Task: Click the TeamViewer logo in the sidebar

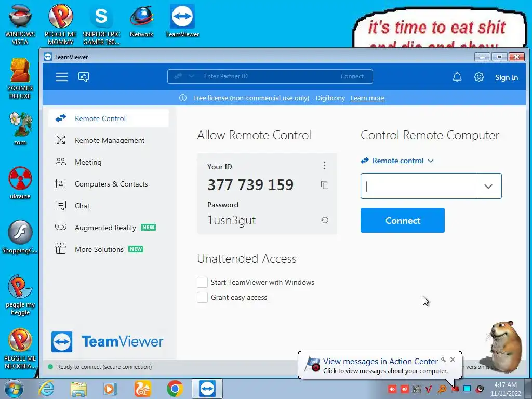Action: [x=107, y=342]
